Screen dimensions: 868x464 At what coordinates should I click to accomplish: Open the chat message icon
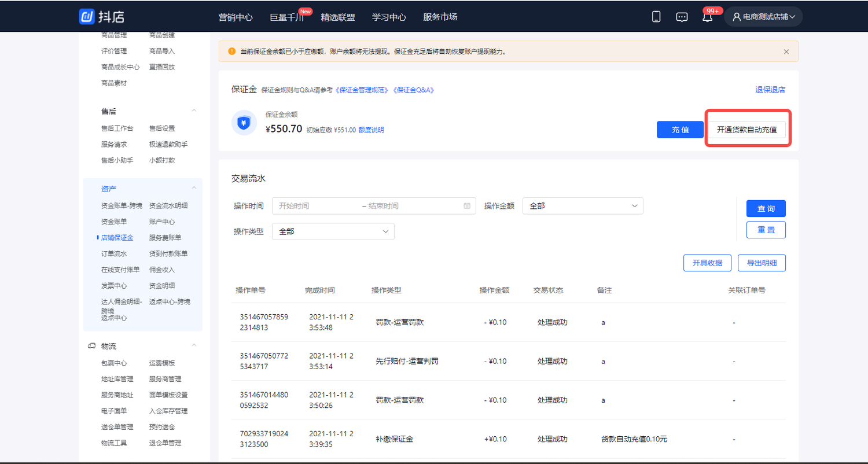point(682,16)
